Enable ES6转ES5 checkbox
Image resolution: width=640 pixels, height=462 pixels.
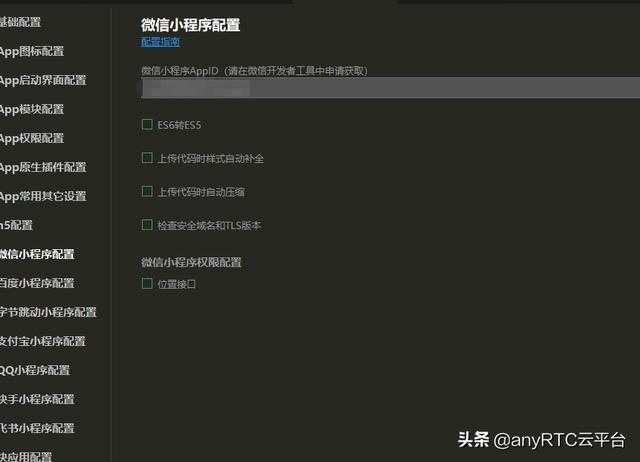coord(147,124)
